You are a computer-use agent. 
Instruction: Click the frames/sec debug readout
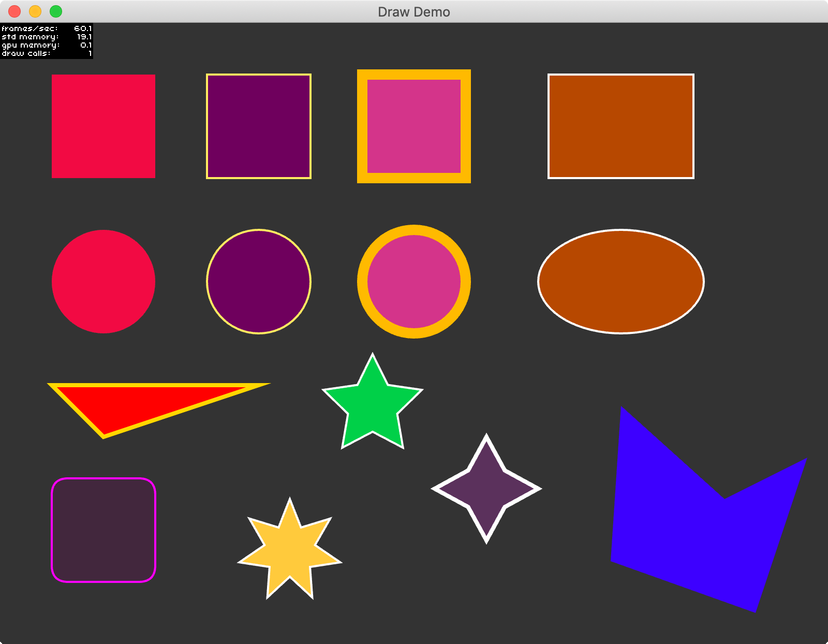pyautogui.click(x=47, y=28)
